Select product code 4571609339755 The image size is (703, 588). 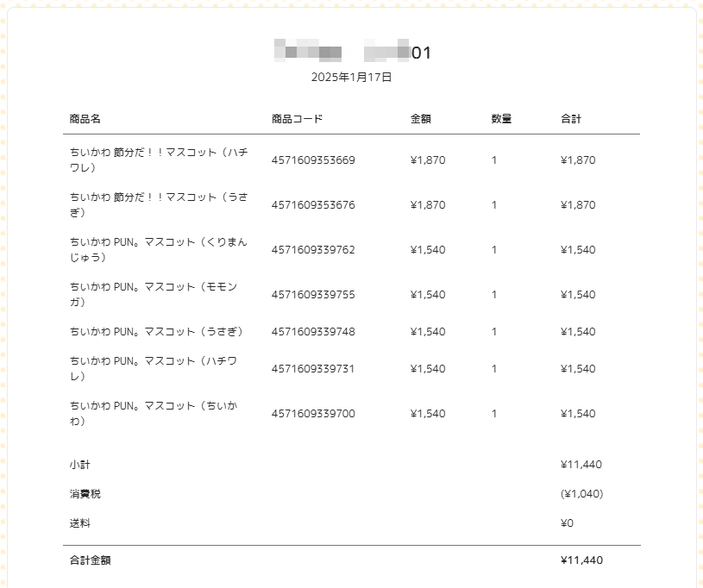coord(313,295)
